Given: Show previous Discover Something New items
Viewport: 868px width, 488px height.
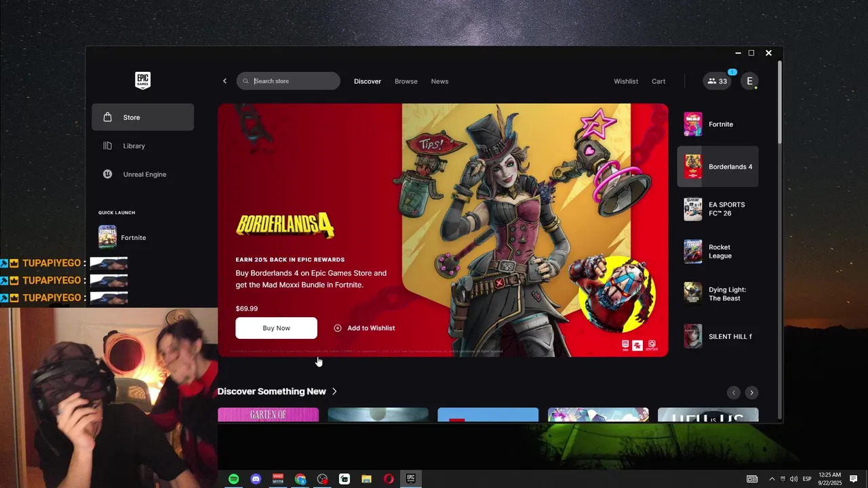Looking at the screenshot, I should [x=733, y=392].
